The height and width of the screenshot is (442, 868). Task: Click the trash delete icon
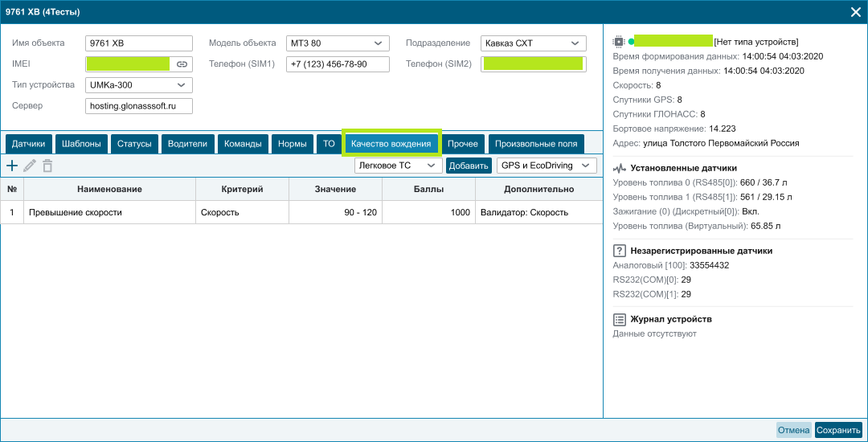coord(48,165)
